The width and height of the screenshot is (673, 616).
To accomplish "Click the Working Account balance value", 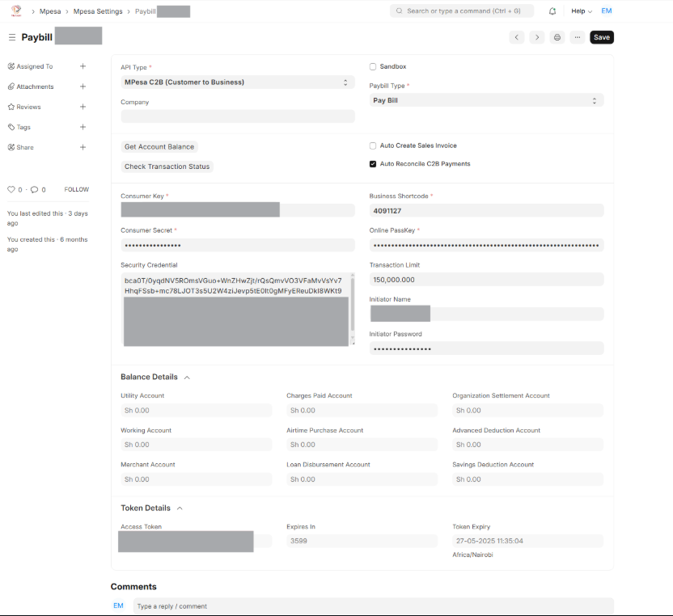I will [x=196, y=445].
